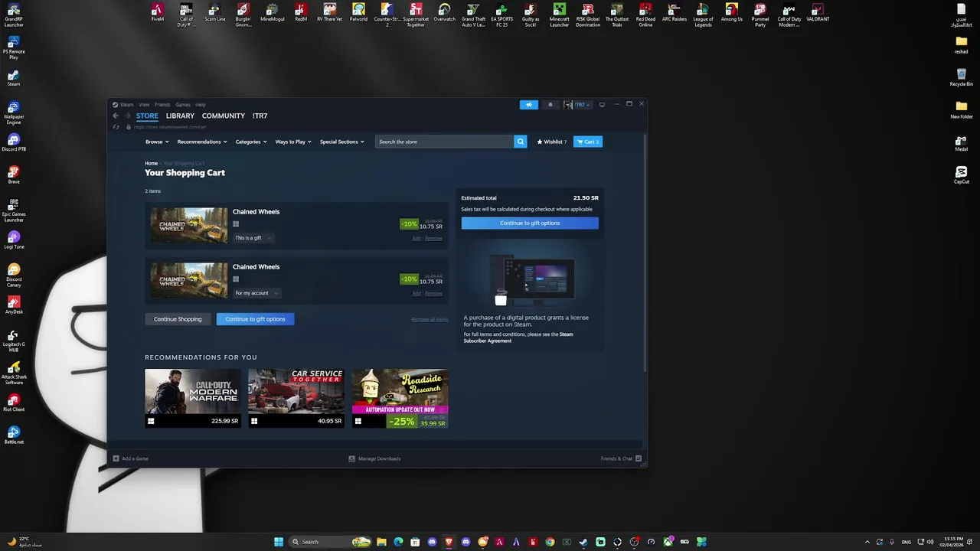Open the FiveM desktop shortcut
The image size is (980, 551).
158,13
